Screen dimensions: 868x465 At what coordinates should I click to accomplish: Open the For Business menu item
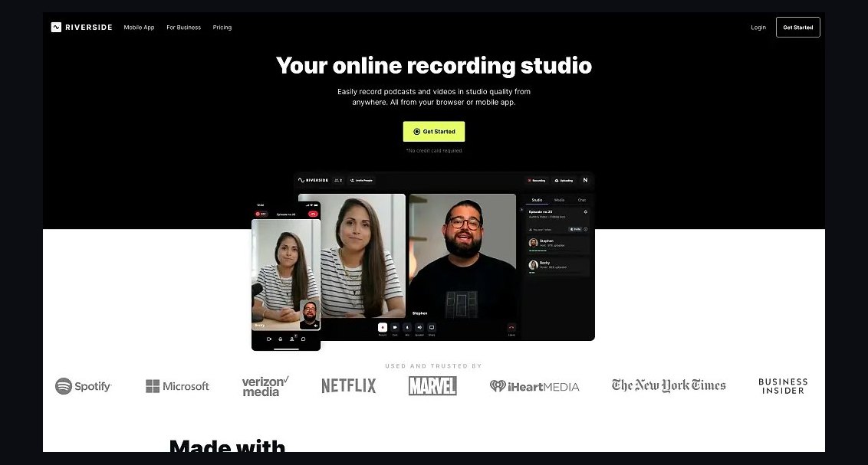click(x=184, y=27)
